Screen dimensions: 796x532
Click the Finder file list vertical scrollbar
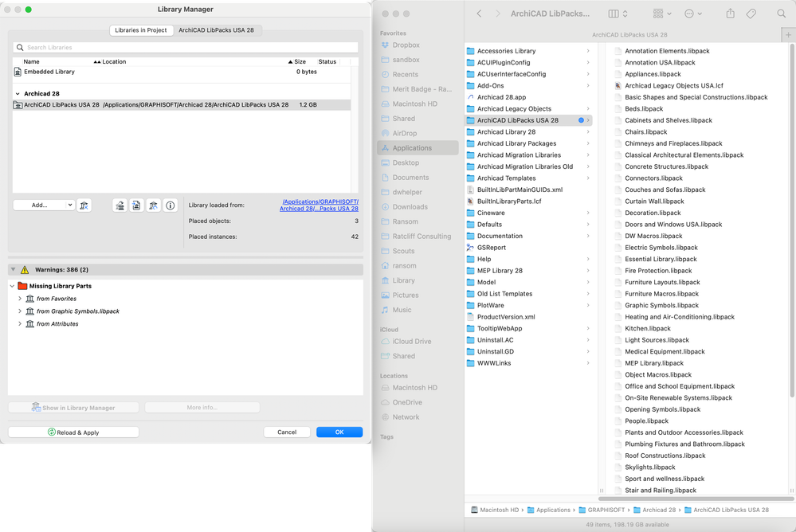coord(791,221)
